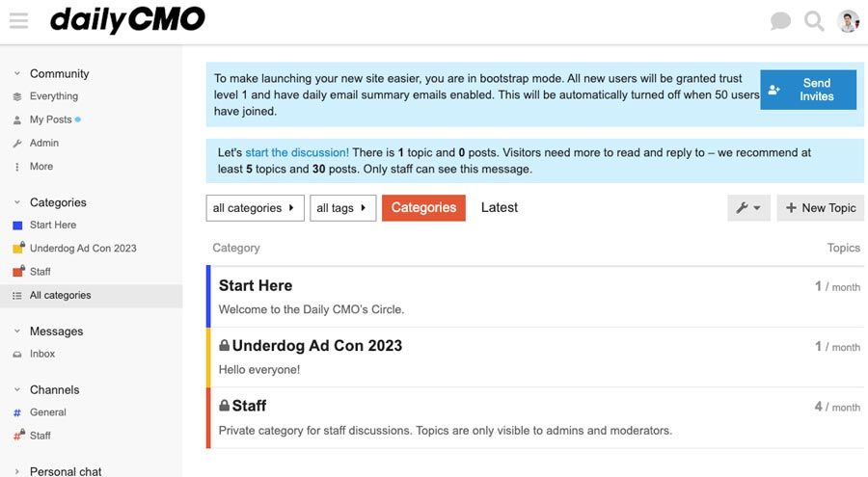Open the Inbox in Messages

click(42, 354)
